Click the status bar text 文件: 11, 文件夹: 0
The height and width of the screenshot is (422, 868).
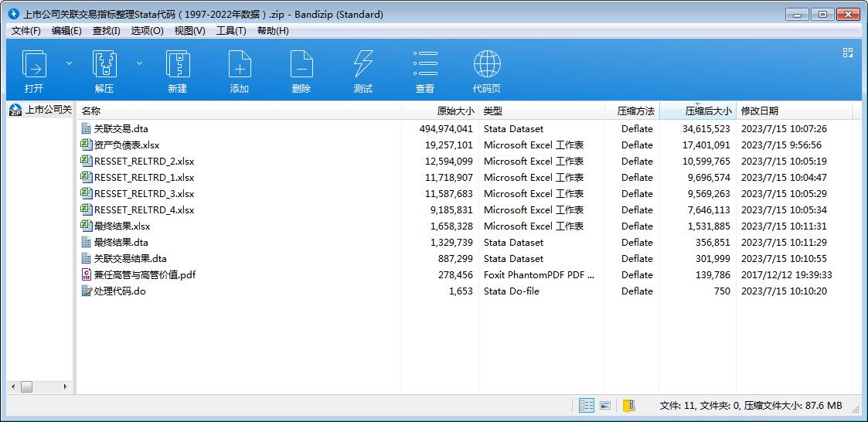pyautogui.click(x=700, y=406)
